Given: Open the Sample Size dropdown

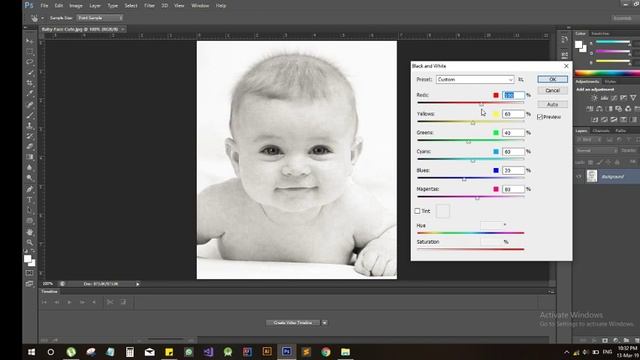Looking at the screenshot, I should [100, 18].
